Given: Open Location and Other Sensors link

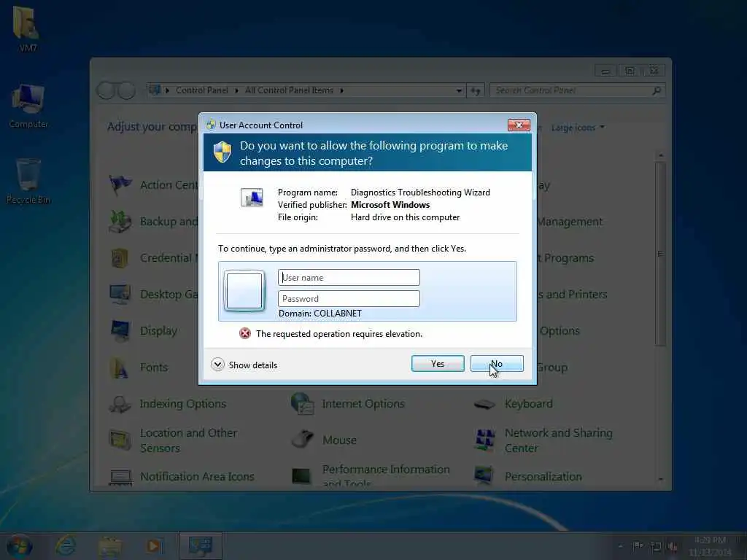Looking at the screenshot, I should click(188, 440).
